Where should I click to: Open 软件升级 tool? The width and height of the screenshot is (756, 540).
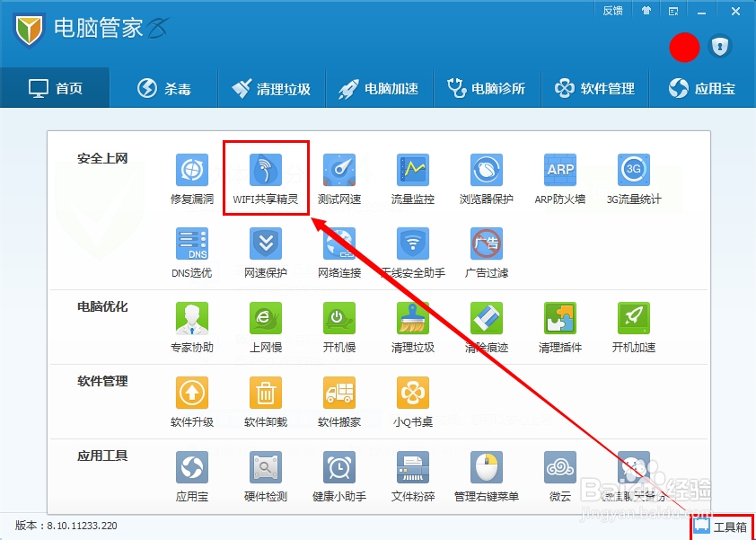[x=192, y=402]
